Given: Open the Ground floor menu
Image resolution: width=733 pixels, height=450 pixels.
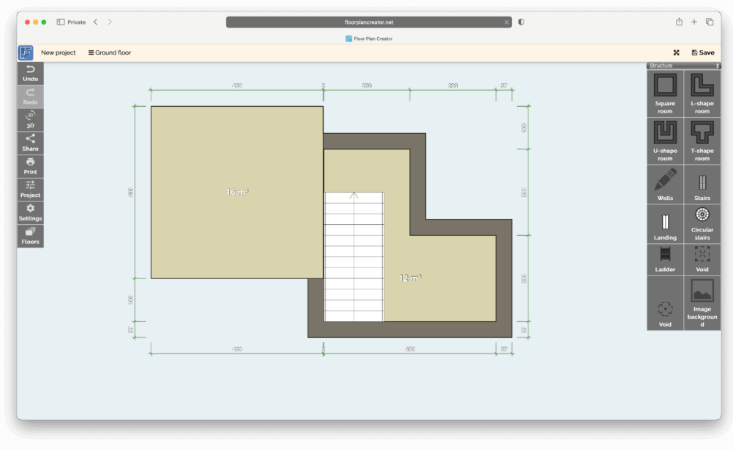Looking at the screenshot, I should [109, 52].
